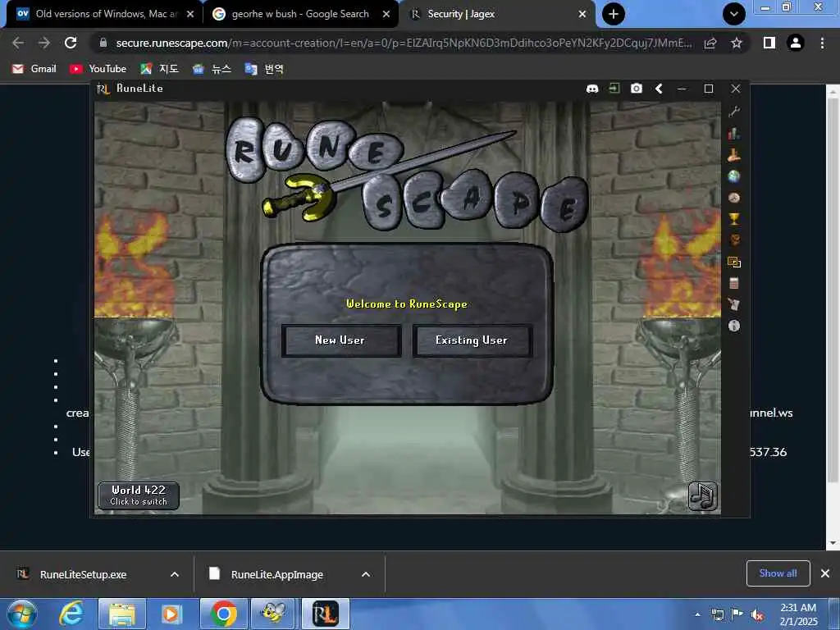
Task: Take a screenshot with the camera icon
Action: pos(636,89)
